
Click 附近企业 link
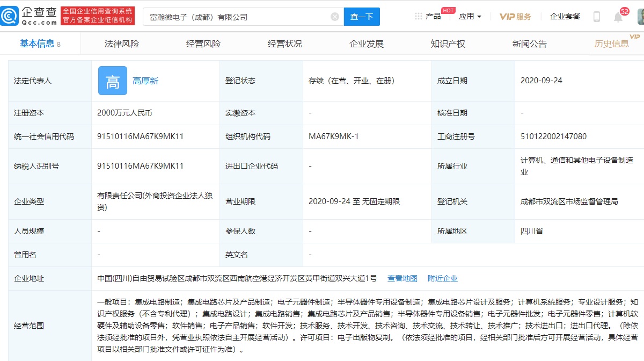point(443,278)
